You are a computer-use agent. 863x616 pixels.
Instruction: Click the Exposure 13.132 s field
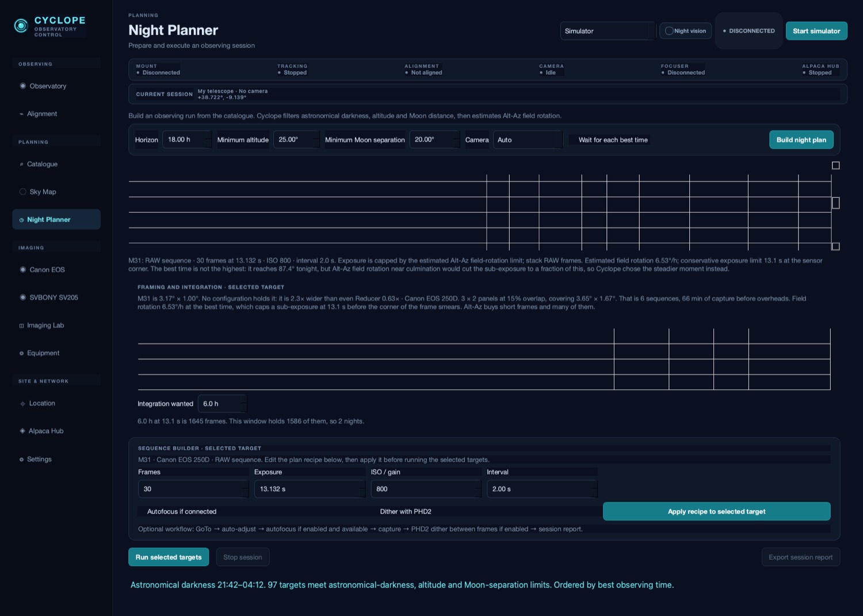[310, 489]
